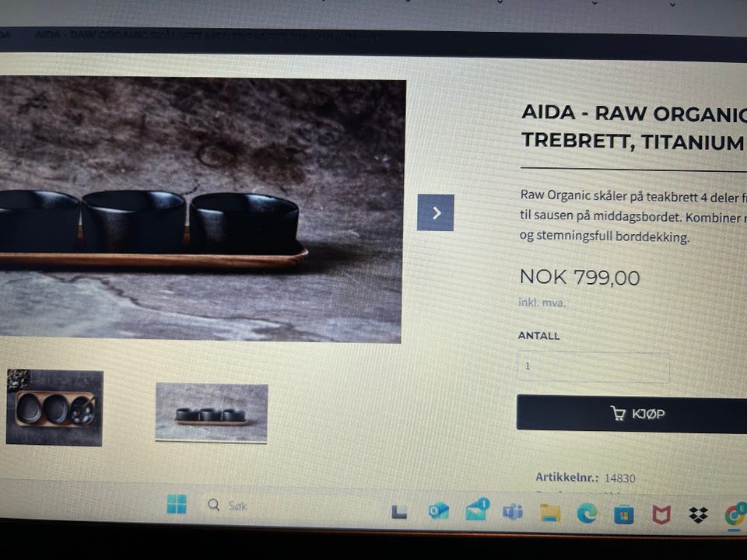Open the Windows Start menu
This screenshot has width=747, height=560.
(x=177, y=504)
